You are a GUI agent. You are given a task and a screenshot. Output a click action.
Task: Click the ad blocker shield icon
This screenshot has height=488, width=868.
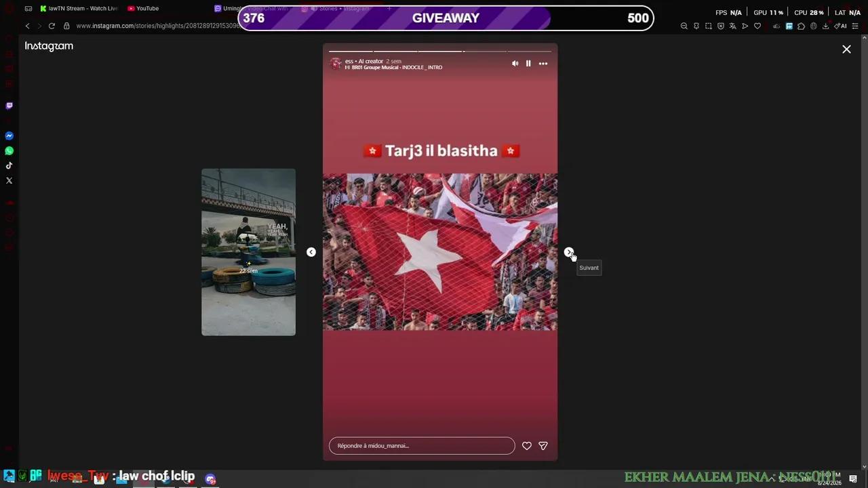pos(720,26)
